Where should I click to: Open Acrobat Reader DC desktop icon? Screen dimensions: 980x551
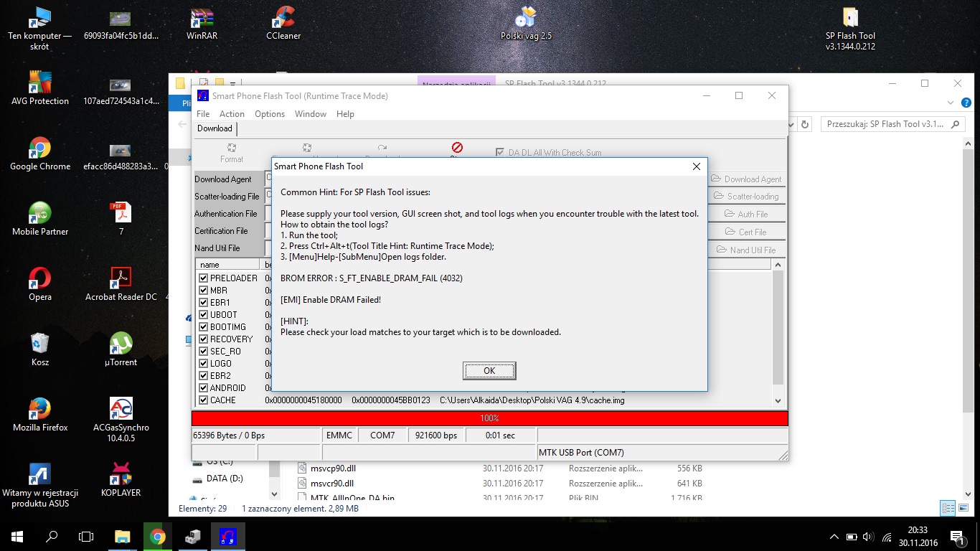(x=121, y=284)
